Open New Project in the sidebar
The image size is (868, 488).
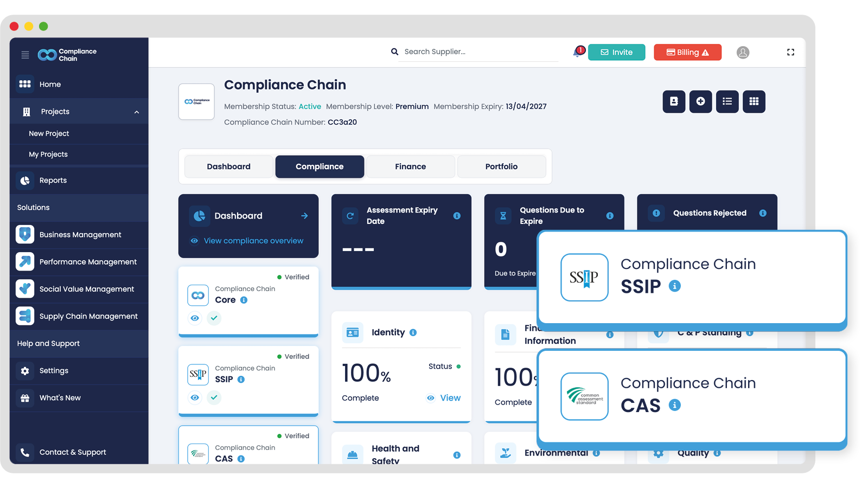[x=49, y=133]
